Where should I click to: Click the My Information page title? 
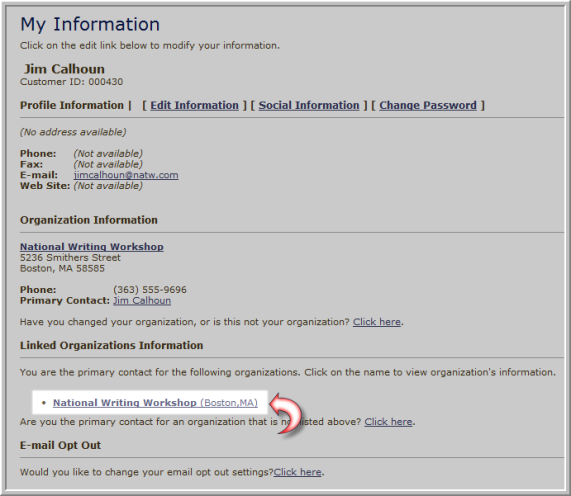(x=90, y=25)
